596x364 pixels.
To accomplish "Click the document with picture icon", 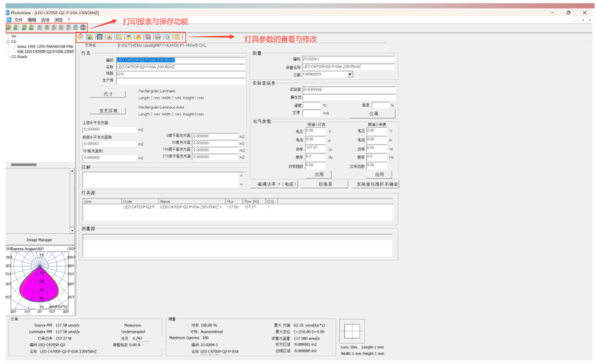I will tap(168, 37).
